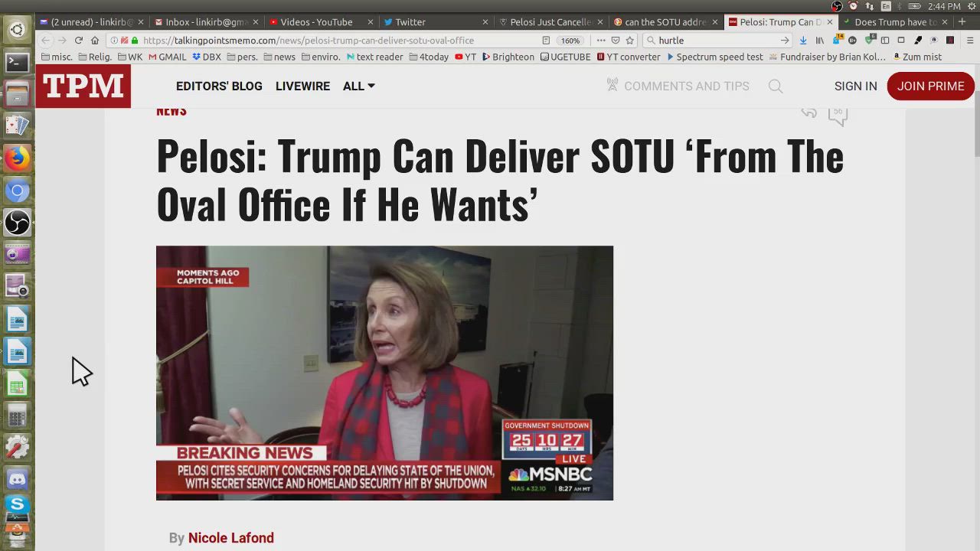Open author link Nicole Lafond
The height and width of the screenshot is (551, 980).
coord(231,538)
